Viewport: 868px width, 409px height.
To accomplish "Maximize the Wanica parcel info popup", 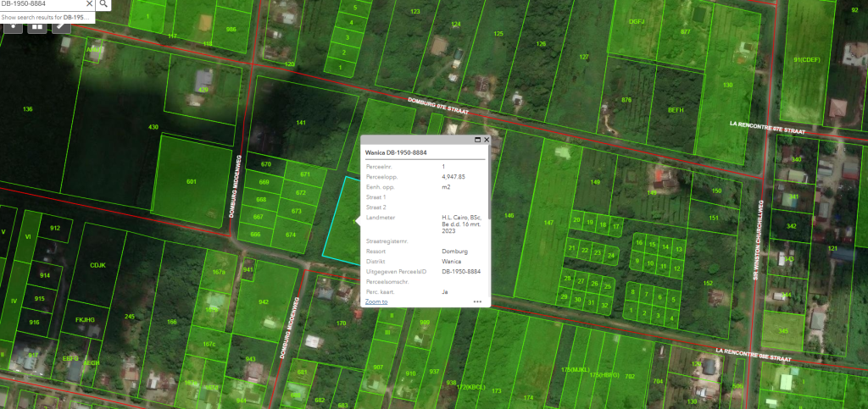I will click(477, 140).
